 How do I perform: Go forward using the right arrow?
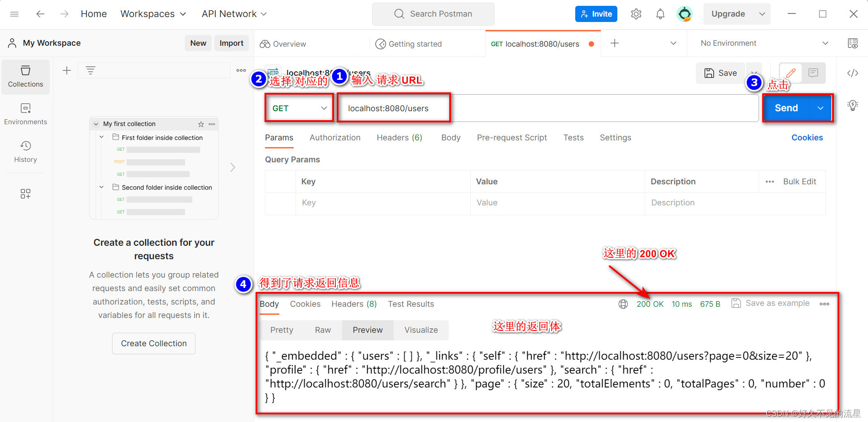tap(65, 14)
